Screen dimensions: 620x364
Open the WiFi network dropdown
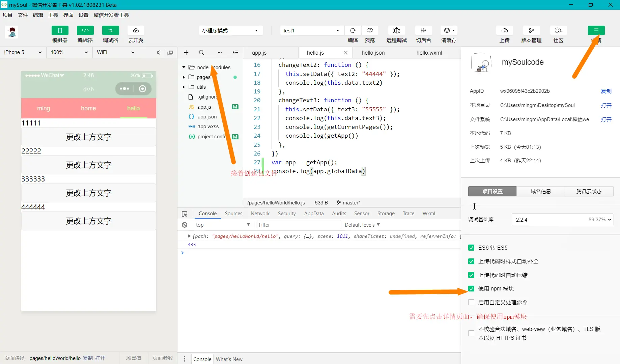(116, 52)
